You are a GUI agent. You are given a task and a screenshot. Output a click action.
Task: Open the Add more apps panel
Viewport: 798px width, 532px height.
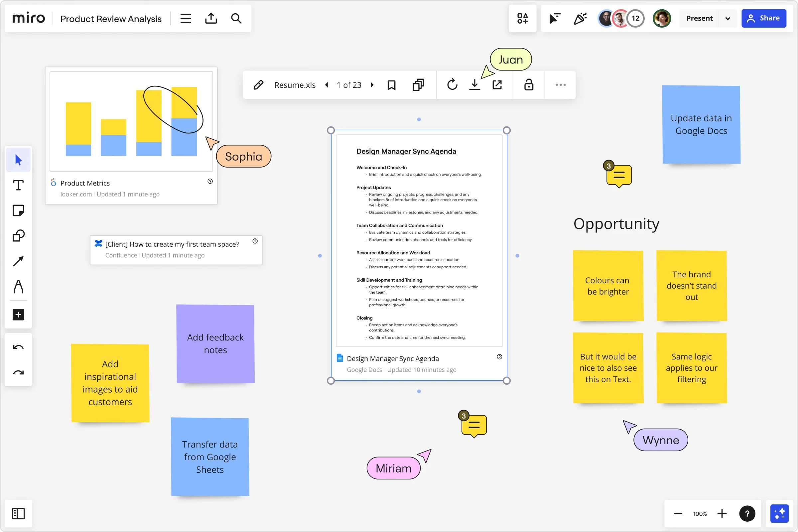point(18,315)
